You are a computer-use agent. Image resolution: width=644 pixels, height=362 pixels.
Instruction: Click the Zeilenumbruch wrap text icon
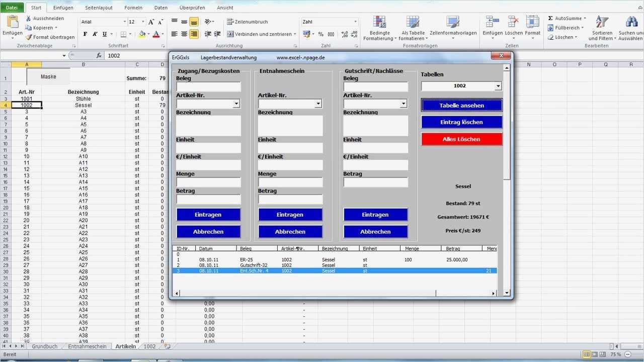click(230, 22)
